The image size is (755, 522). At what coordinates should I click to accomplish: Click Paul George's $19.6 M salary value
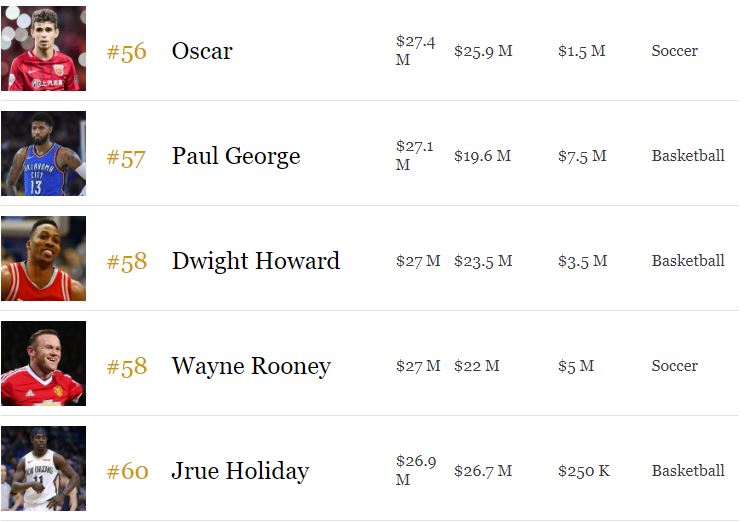coord(482,156)
